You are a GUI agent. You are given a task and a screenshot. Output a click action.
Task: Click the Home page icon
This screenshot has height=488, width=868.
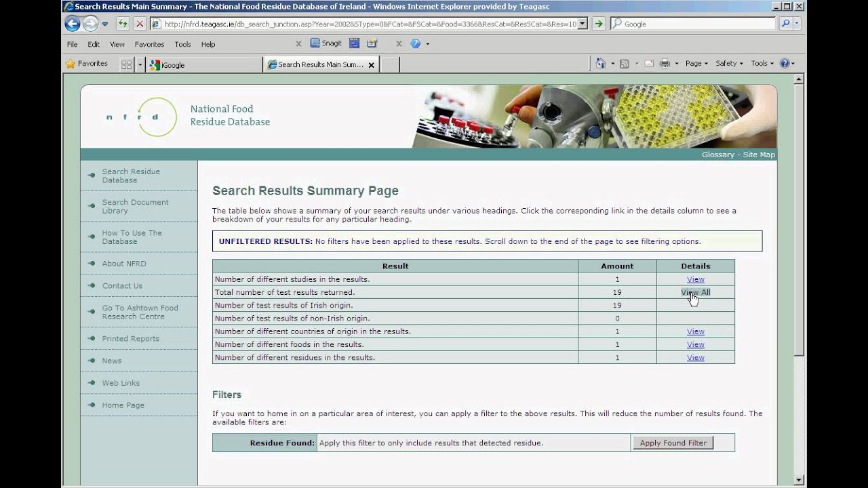tap(600, 63)
